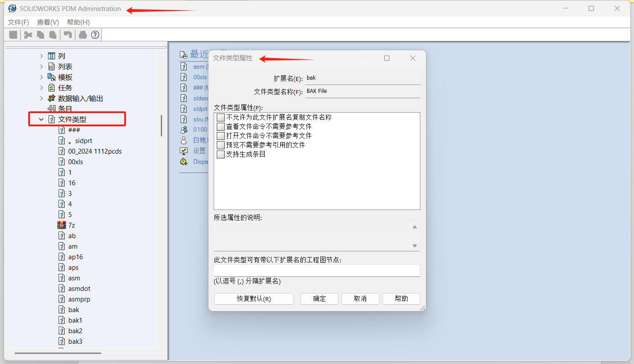
Task: Confirm with the 确定 button
Action: point(319,299)
